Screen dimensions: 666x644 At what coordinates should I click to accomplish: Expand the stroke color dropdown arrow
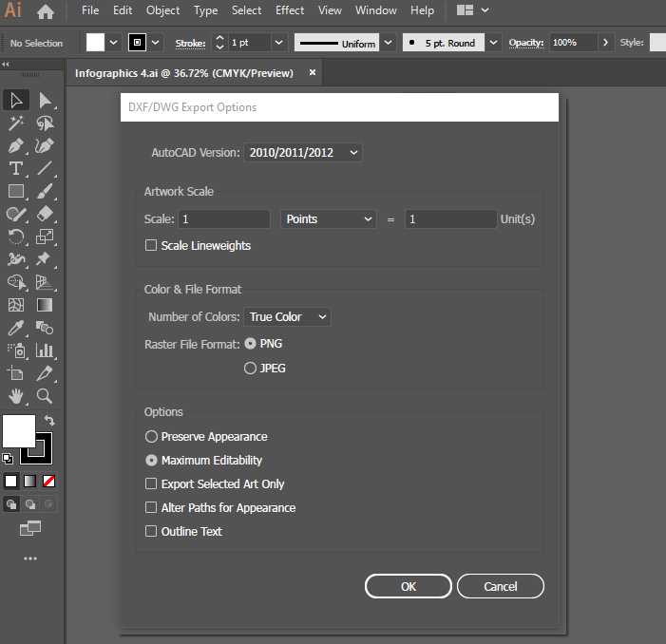156,43
